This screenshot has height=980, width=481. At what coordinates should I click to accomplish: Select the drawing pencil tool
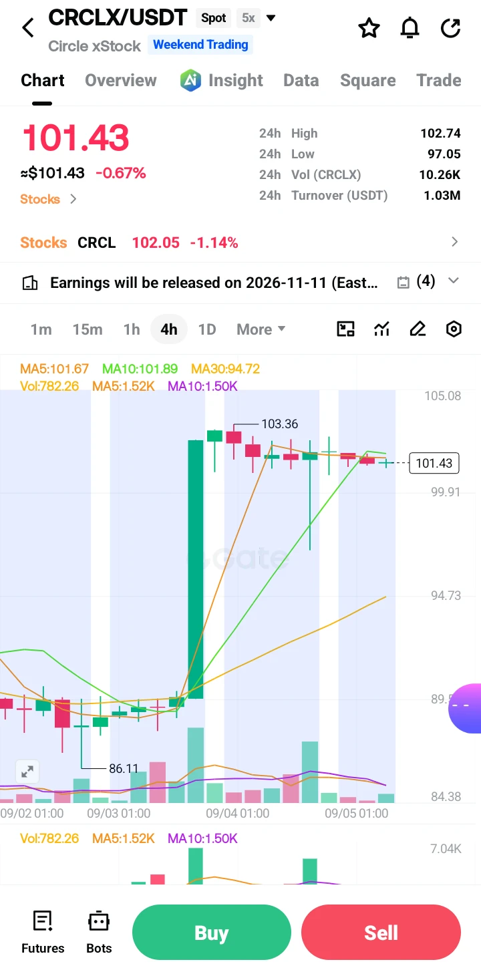418,329
